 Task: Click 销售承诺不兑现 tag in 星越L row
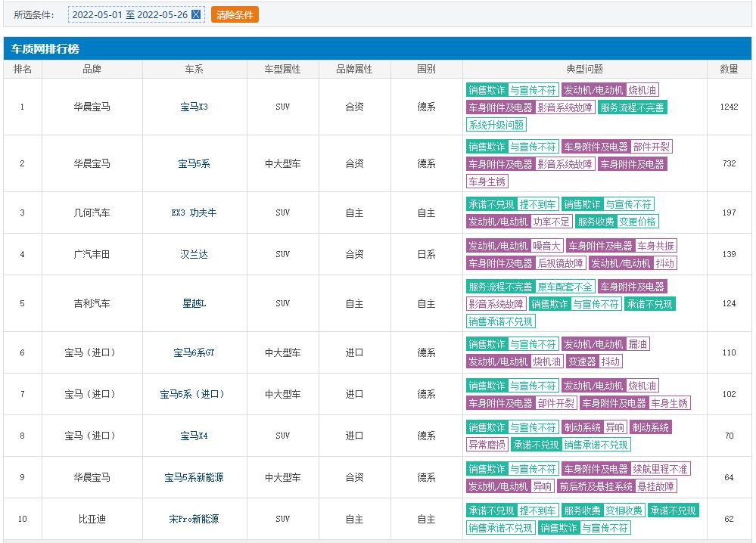click(500, 321)
